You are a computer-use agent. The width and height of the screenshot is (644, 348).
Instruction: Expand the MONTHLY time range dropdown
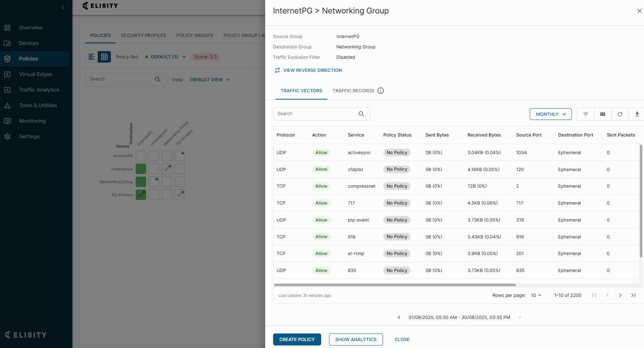550,114
